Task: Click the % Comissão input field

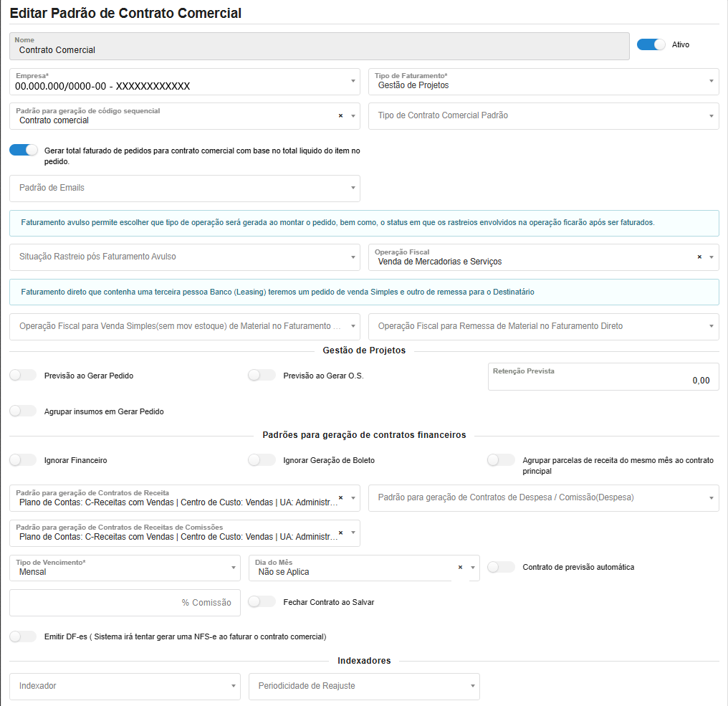Action: coord(125,603)
